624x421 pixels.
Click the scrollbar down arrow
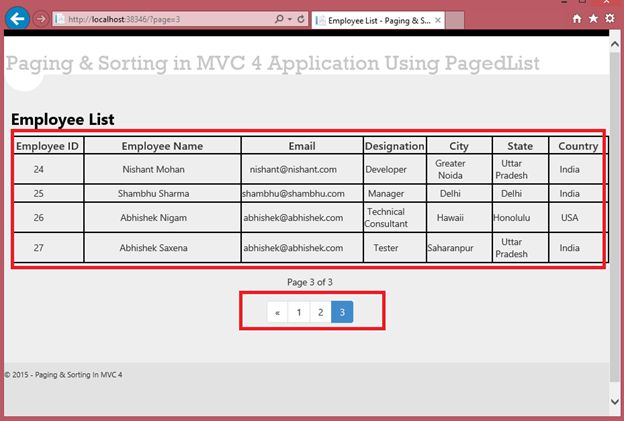coord(615,402)
